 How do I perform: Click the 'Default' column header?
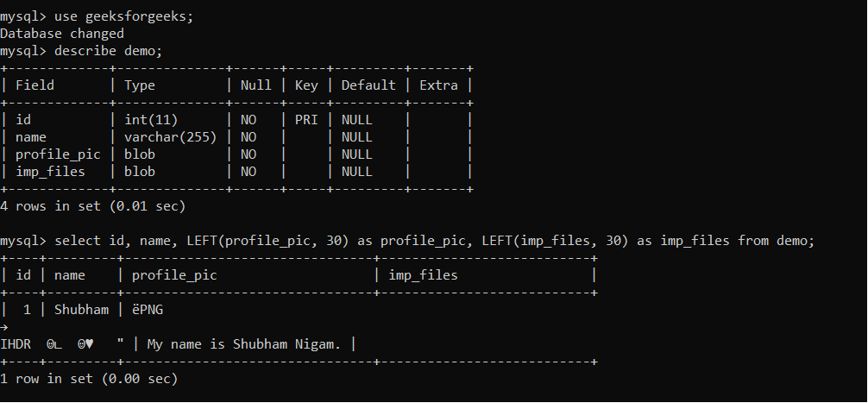coord(368,85)
